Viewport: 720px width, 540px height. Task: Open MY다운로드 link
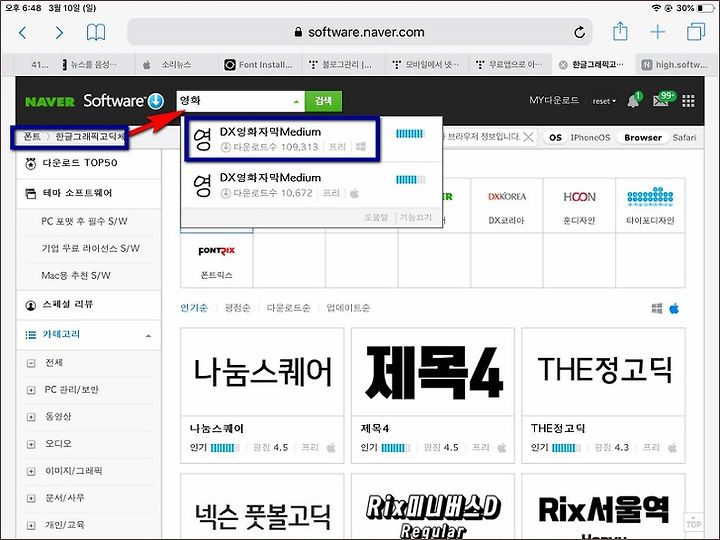[x=554, y=100]
